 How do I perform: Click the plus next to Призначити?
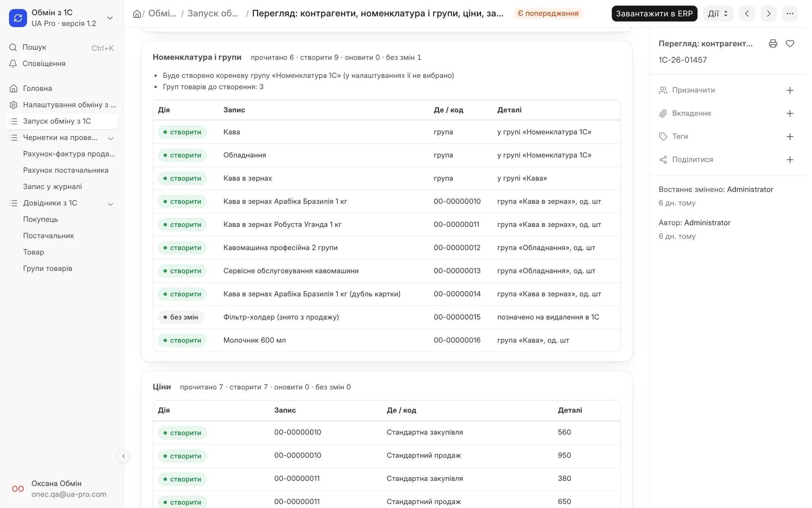coord(790,90)
